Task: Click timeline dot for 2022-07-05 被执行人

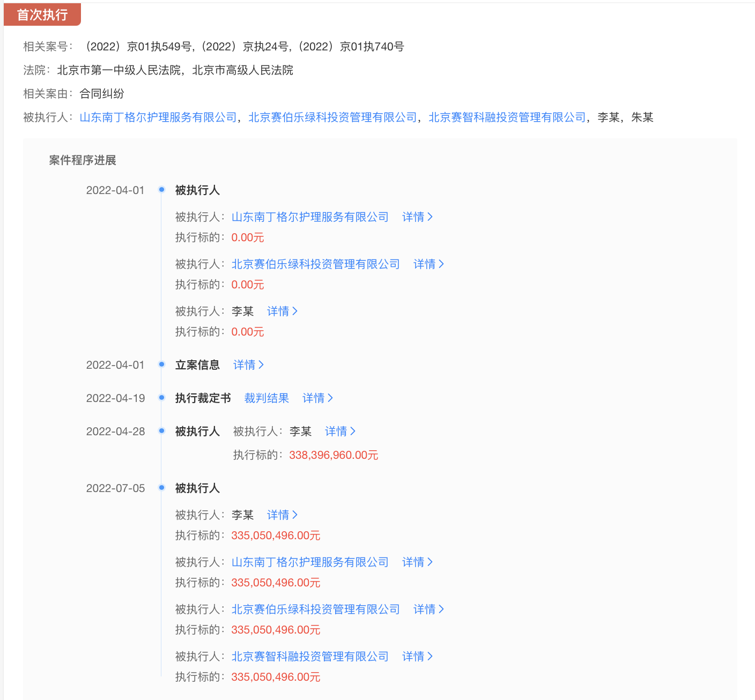Action: click(161, 488)
